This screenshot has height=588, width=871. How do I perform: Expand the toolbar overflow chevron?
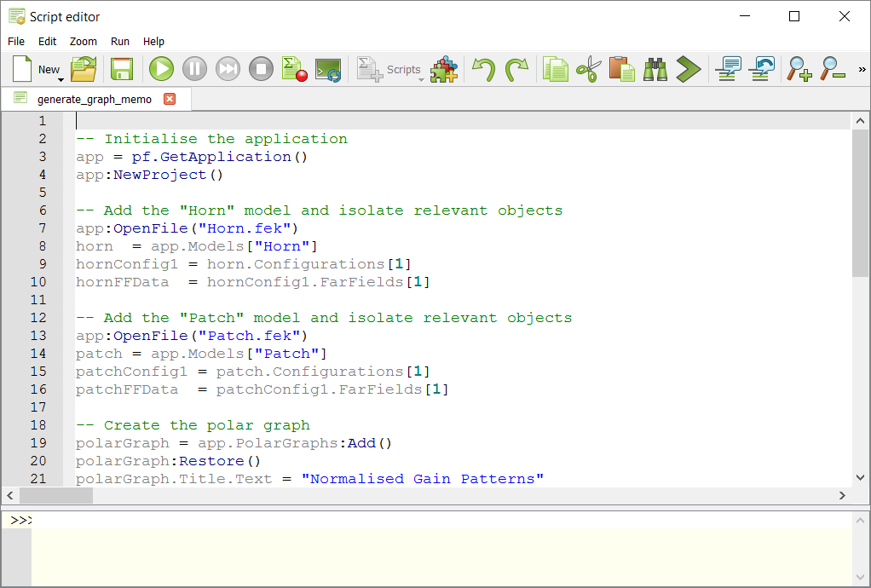(862, 69)
